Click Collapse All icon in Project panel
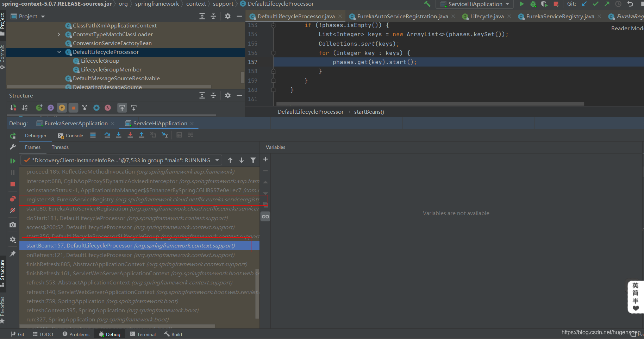This screenshot has height=339, width=644. pos(213,16)
